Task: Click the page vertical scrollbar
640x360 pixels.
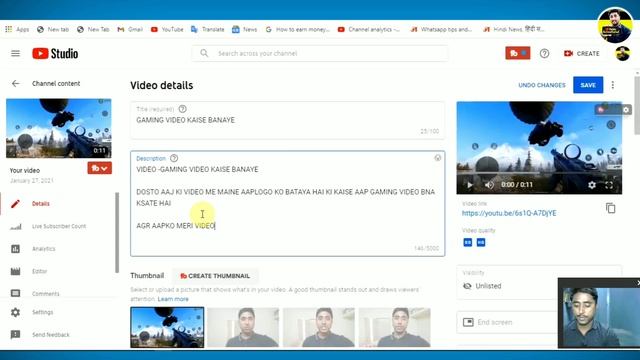Action: 637,105
